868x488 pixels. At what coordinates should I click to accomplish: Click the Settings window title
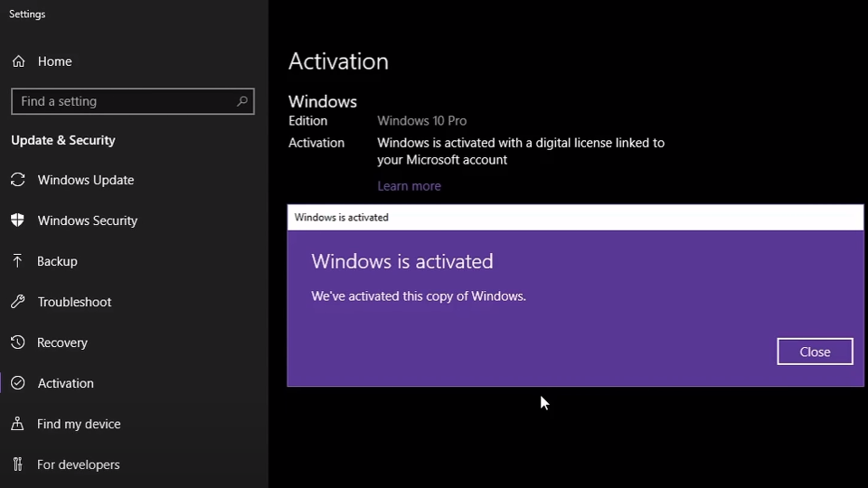coord(27,14)
